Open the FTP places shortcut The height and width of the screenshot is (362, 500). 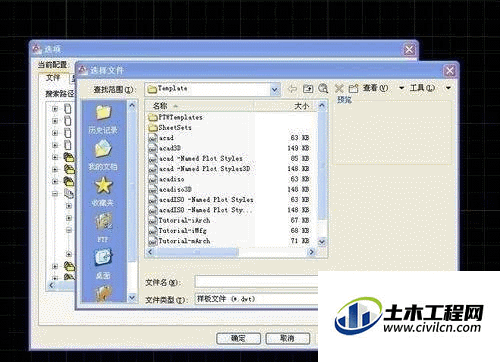click(103, 228)
